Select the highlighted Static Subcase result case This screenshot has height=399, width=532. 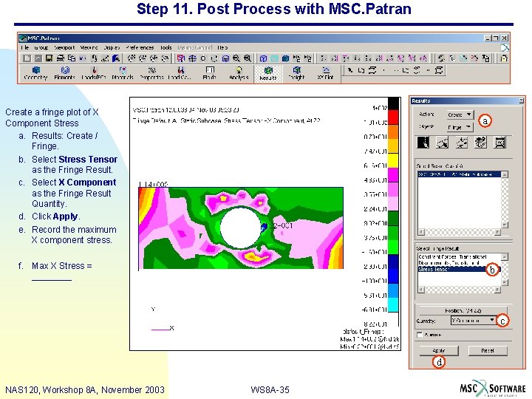(459, 174)
